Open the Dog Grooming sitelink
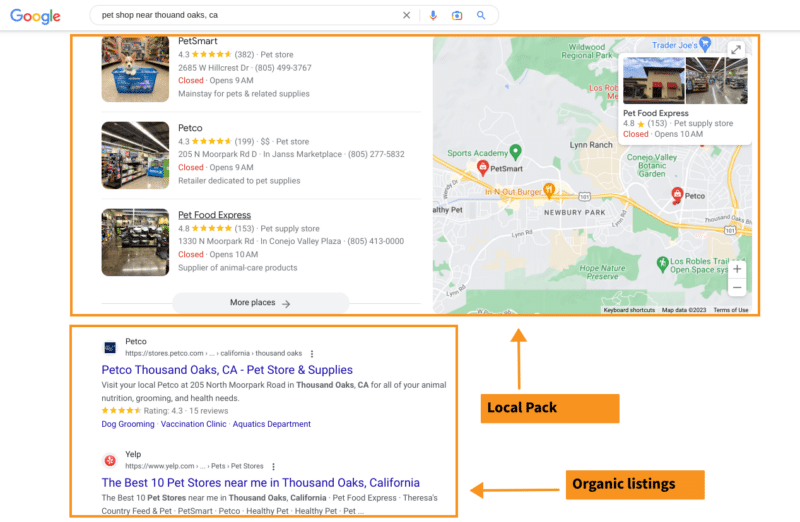Viewport: 800px width, 522px height. pos(128,424)
